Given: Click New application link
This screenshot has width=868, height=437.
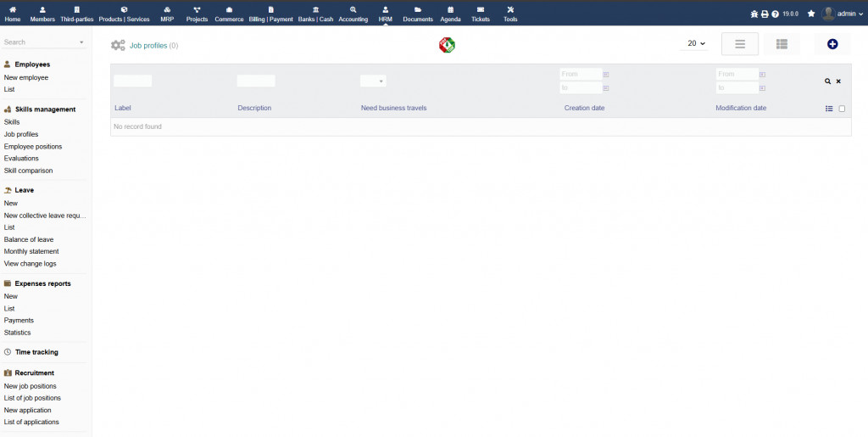Looking at the screenshot, I should pos(28,410).
